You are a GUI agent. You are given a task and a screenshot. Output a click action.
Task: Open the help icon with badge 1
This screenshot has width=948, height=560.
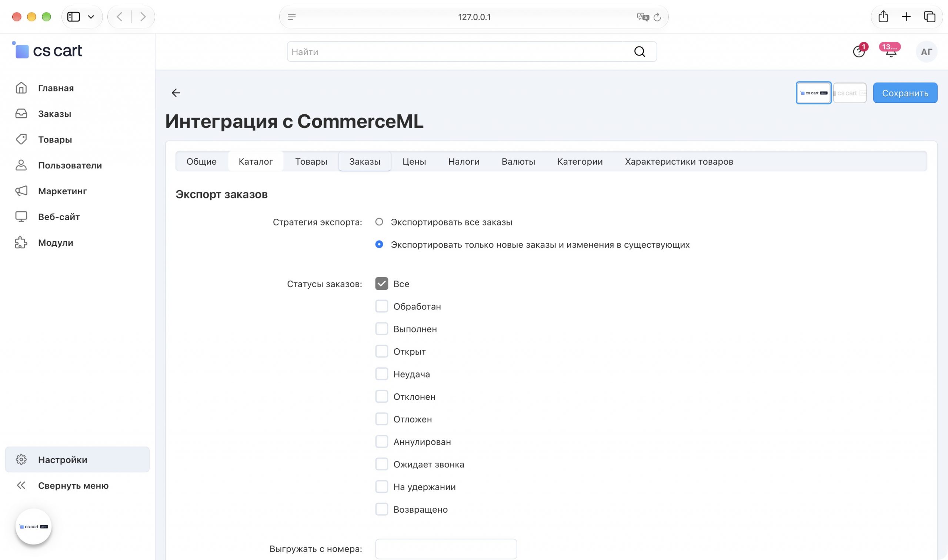click(x=859, y=51)
